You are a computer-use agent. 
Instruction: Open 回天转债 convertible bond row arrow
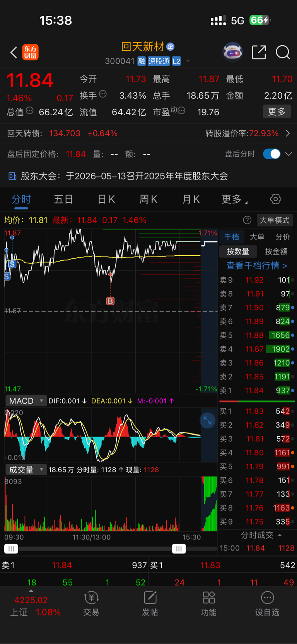(288, 133)
